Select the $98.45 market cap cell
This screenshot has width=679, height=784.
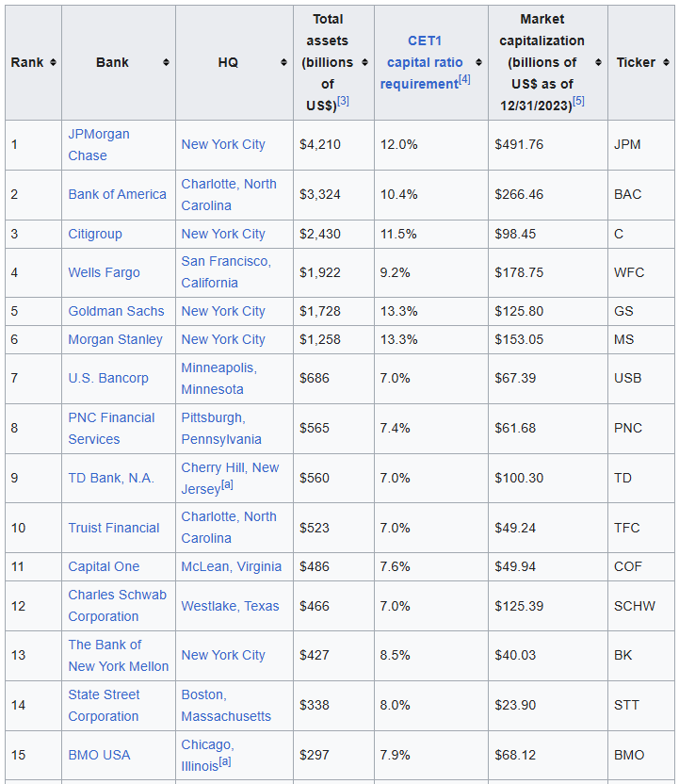[548, 234]
